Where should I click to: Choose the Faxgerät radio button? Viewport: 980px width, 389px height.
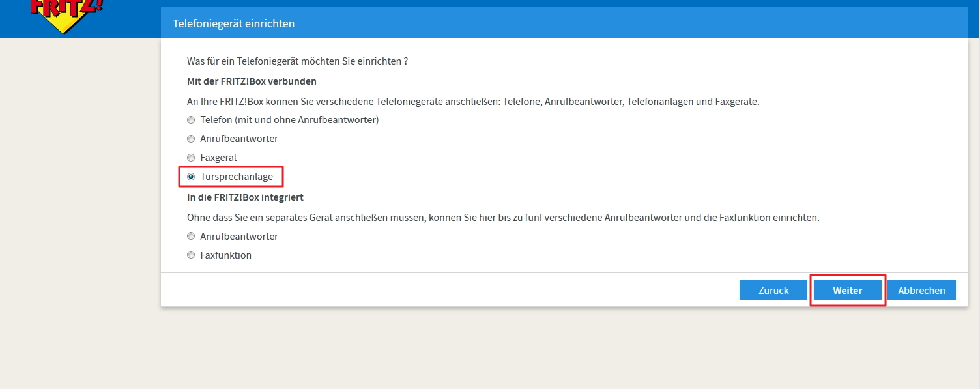pos(191,158)
